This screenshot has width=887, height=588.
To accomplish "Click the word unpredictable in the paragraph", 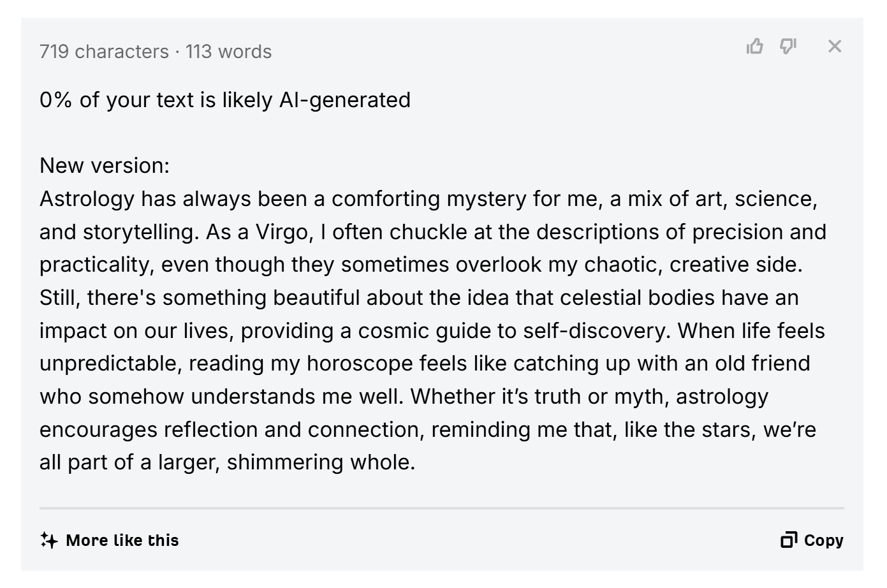I will coord(111,364).
